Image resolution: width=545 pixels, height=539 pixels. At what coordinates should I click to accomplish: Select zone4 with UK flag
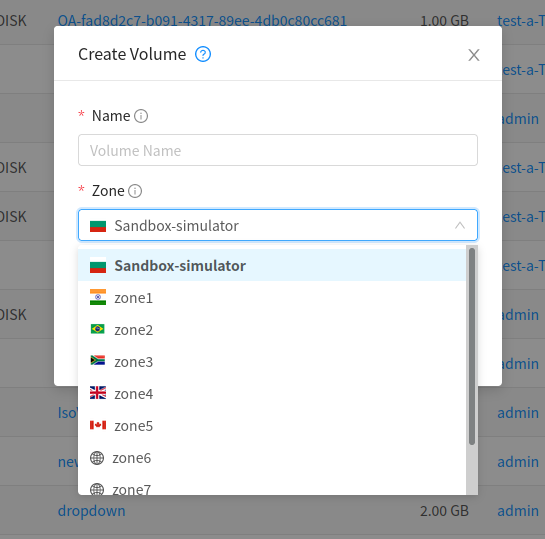point(272,394)
